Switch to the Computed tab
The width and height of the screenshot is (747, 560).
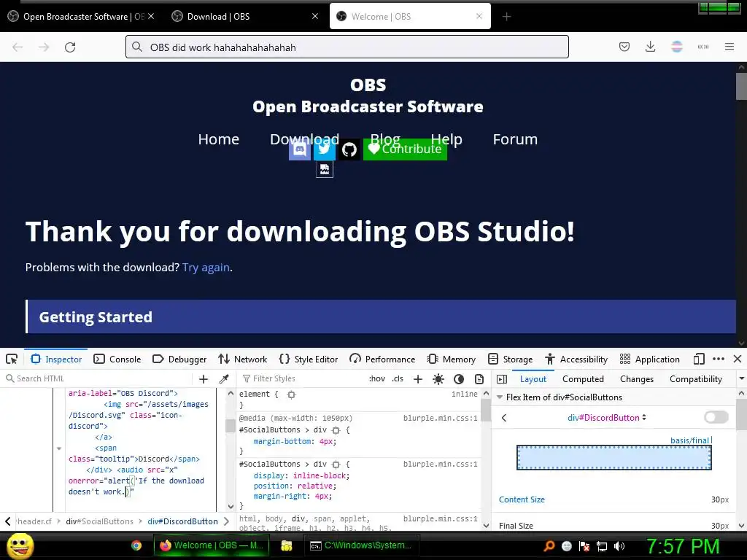583,379
